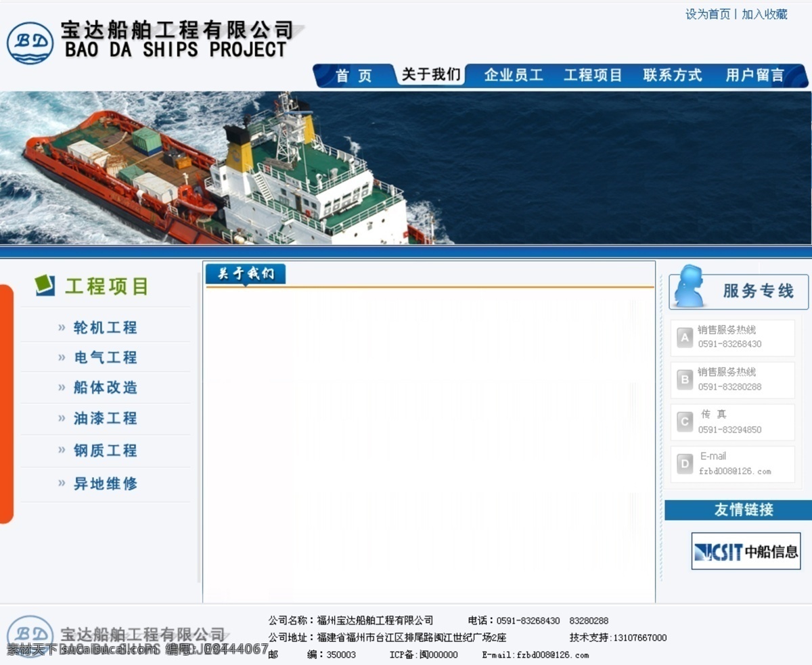Click the chevron arrow icon beside 船体改造

point(62,387)
